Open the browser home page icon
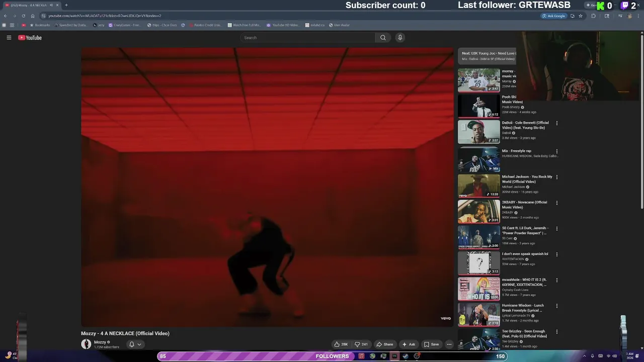644x362 pixels. click(33, 16)
